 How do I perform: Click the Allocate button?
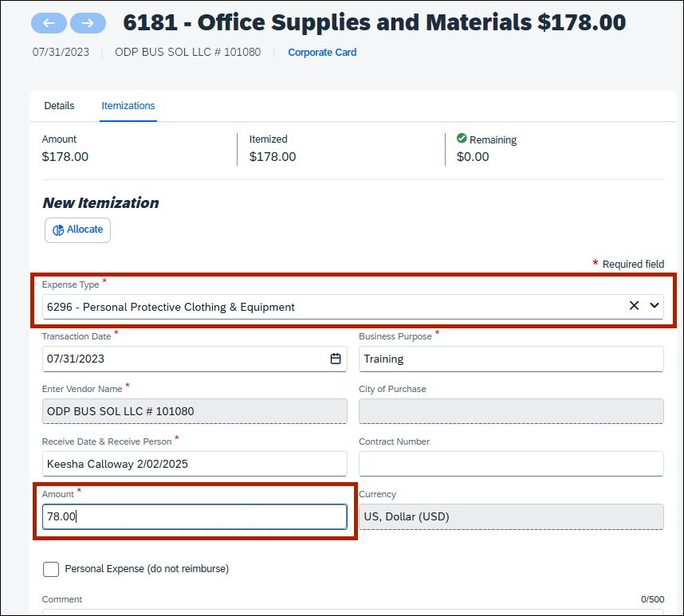(77, 230)
